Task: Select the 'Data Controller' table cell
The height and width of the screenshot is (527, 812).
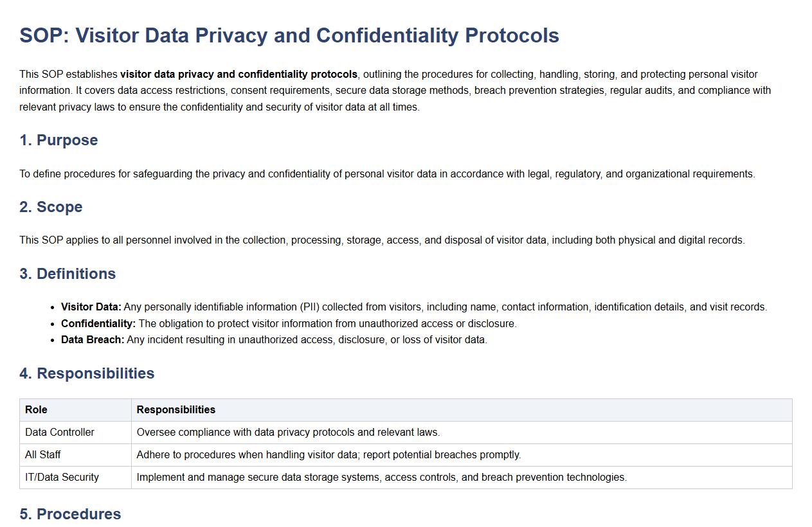Action: click(59, 432)
